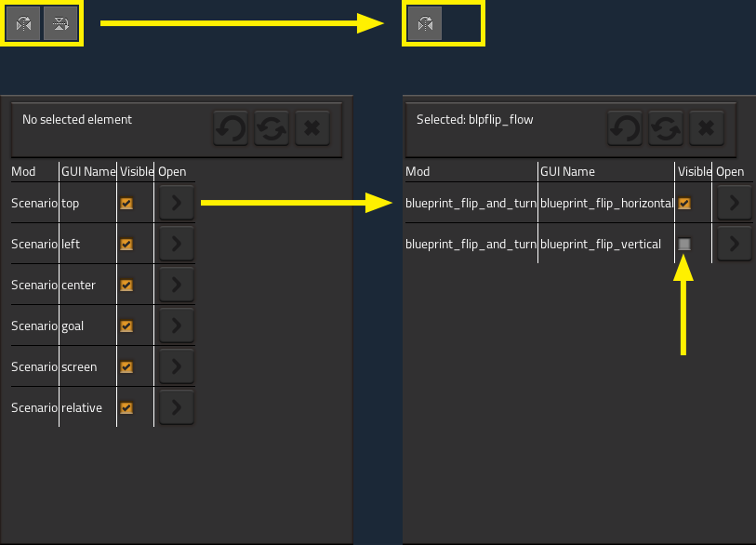Click back arrow in 'No selected element' panel
Viewport: 756px width, 545px height.
tap(231, 129)
